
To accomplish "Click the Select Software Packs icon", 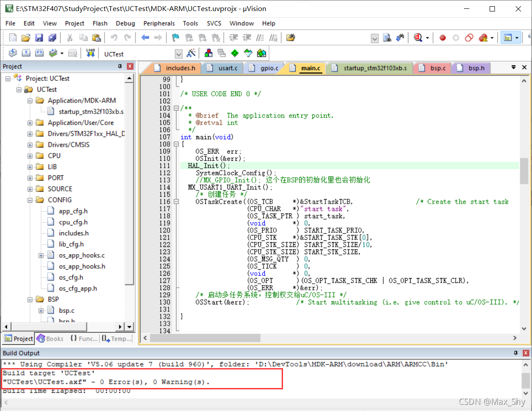I will (248, 53).
